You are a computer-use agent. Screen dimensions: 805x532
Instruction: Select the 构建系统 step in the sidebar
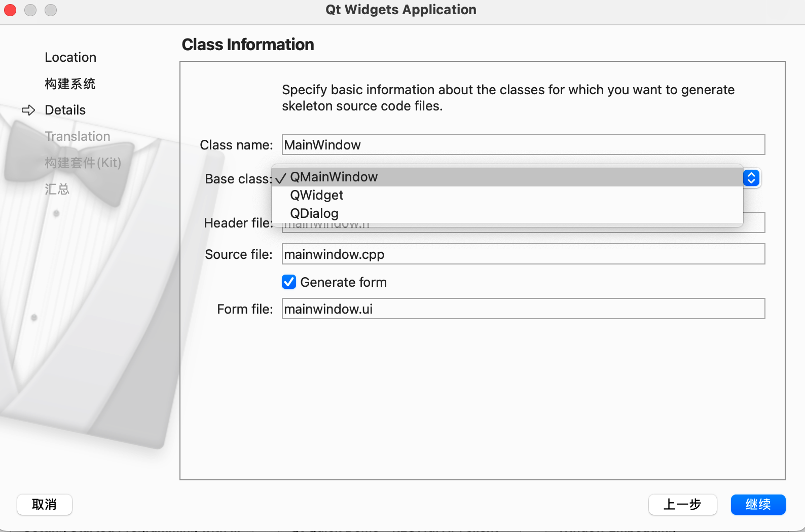(70, 84)
